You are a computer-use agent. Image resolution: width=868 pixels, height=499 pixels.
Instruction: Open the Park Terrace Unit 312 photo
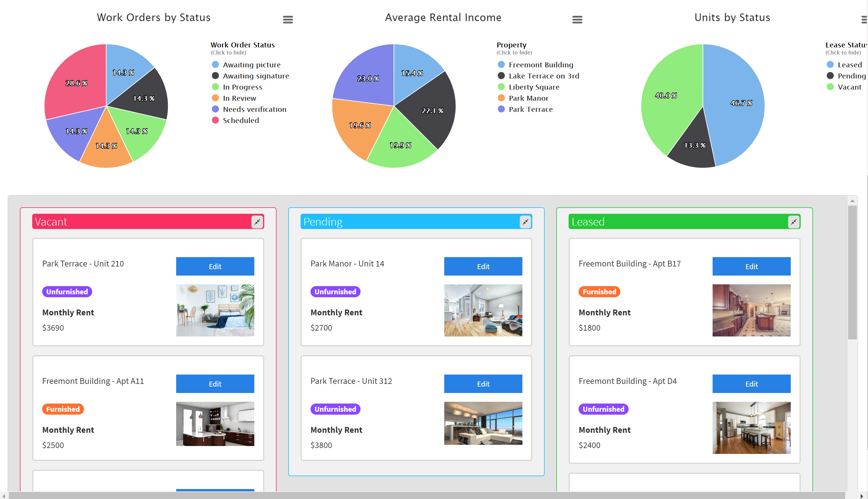(x=483, y=423)
